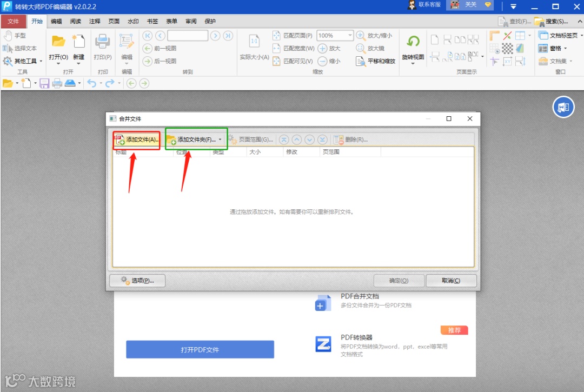The width and height of the screenshot is (584, 392).
Task: Go to next view (后一视图)
Action: point(160,61)
